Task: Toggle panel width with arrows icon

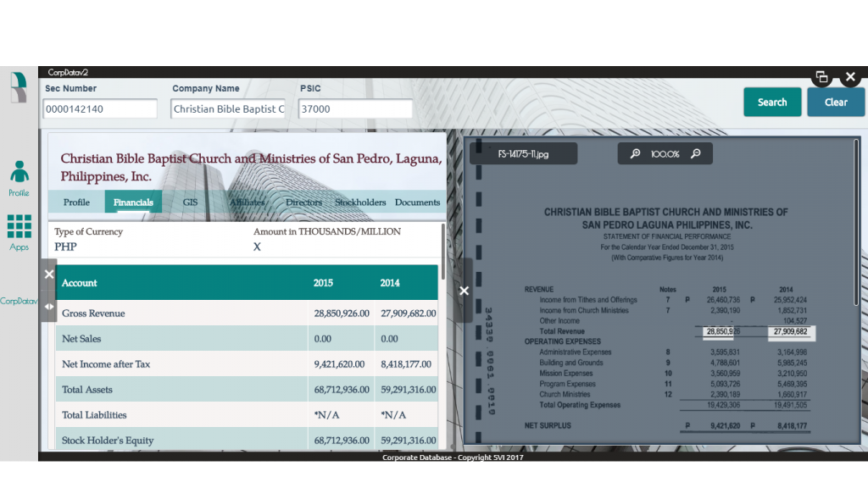Action: point(48,306)
